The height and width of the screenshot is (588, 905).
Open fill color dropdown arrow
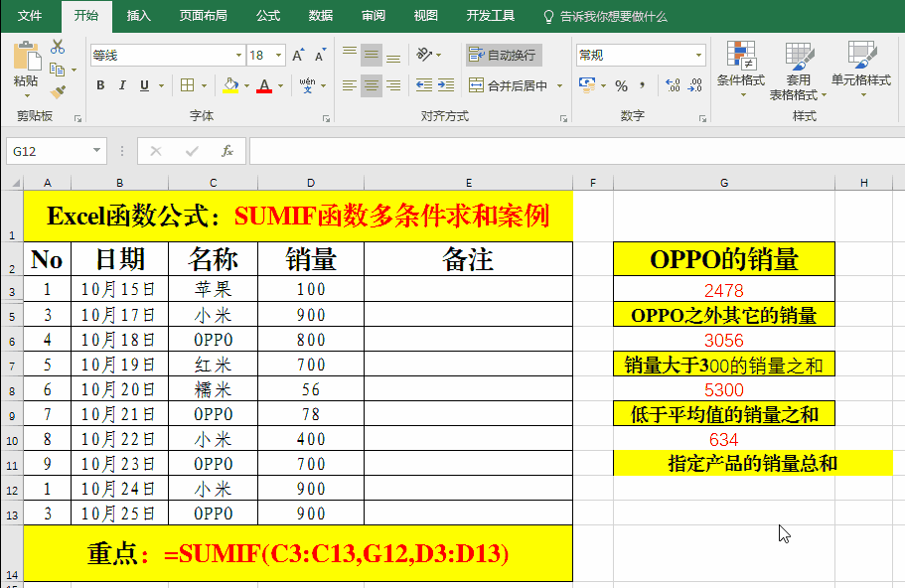246,86
